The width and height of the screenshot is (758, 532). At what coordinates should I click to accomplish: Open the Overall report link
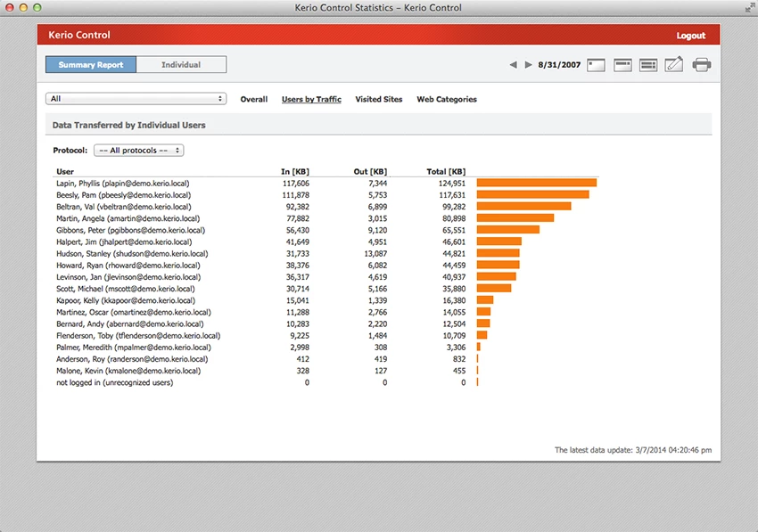click(x=254, y=100)
